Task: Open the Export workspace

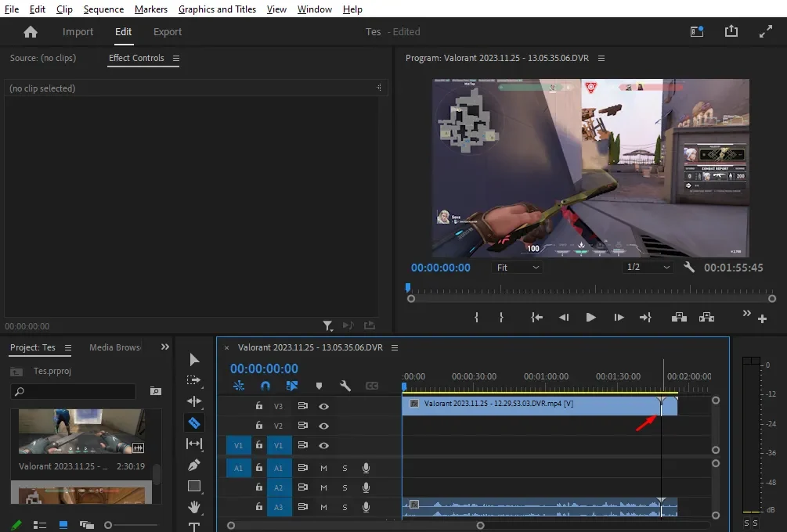Action: [x=168, y=31]
